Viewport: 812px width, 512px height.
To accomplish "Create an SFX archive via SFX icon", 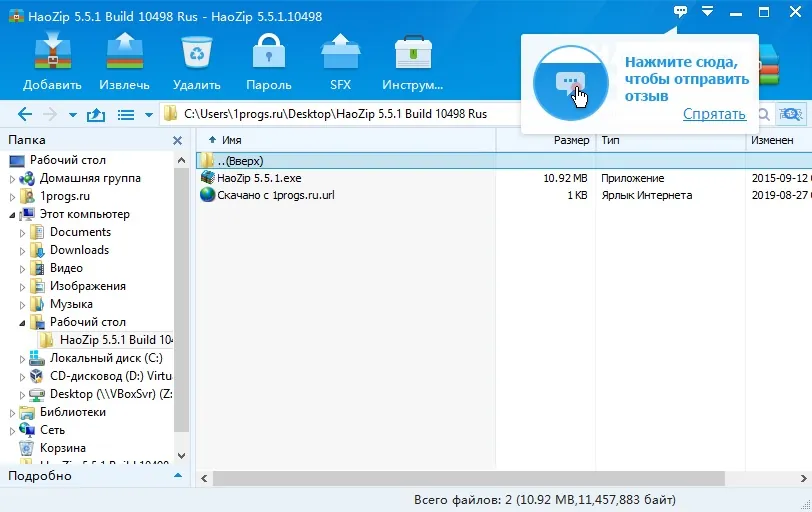I will tap(340, 51).
